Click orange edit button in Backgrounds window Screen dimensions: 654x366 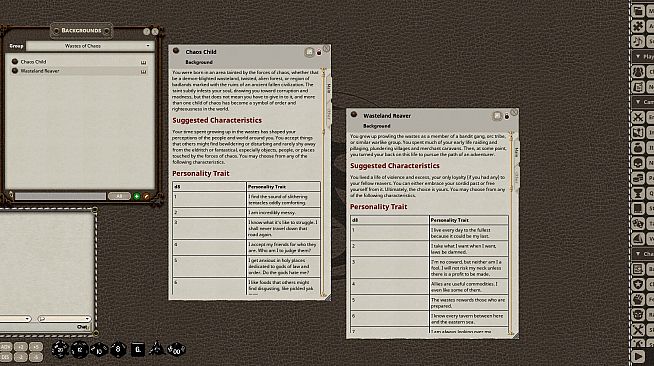146,196
